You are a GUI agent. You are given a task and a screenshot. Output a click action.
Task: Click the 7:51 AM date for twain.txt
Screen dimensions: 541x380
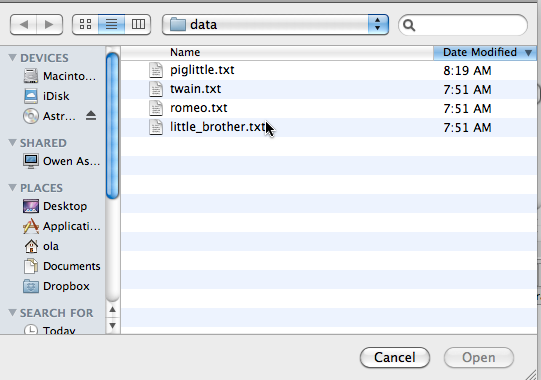[x=467, y=90]
